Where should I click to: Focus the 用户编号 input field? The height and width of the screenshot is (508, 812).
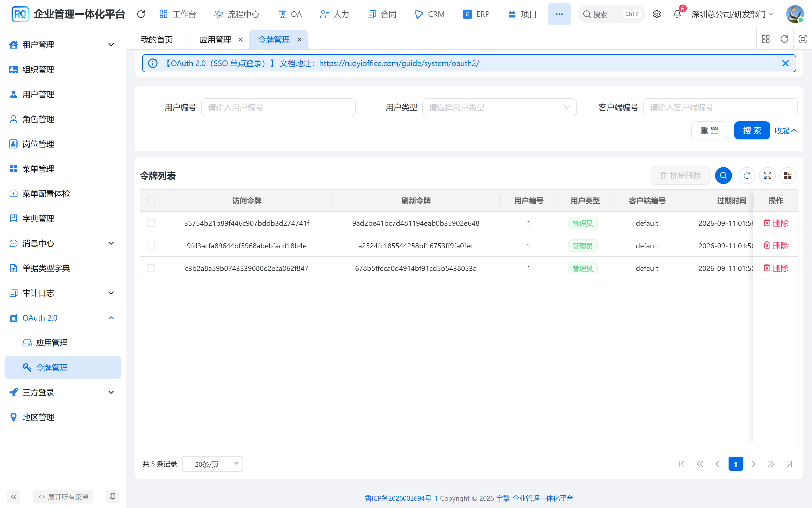[x=278, y=108]
